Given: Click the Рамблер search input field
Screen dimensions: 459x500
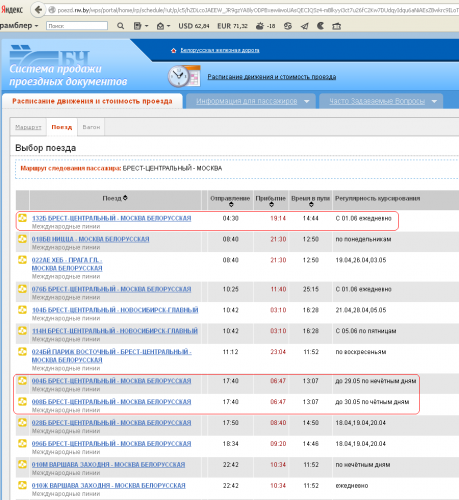Looking at the screenshot, I should [77, 26].
